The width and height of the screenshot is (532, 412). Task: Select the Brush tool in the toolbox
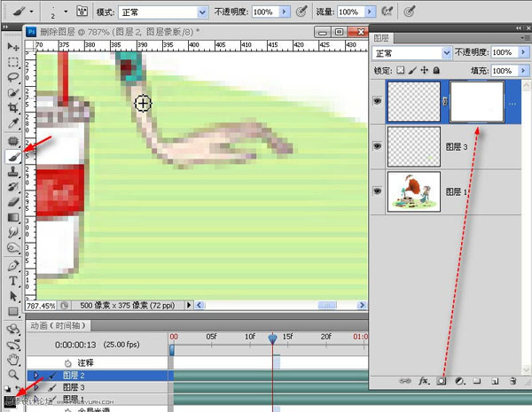[12, 156]
